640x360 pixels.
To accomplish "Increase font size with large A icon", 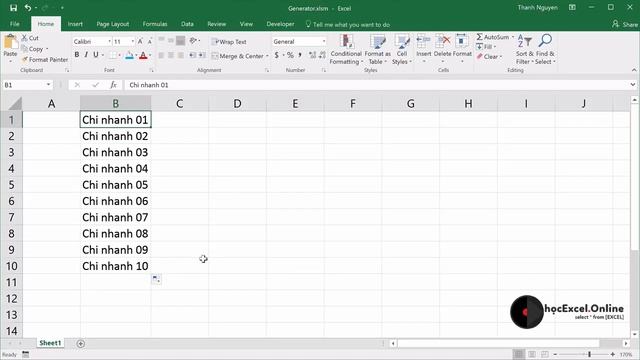I will click(x=140, y=42).
